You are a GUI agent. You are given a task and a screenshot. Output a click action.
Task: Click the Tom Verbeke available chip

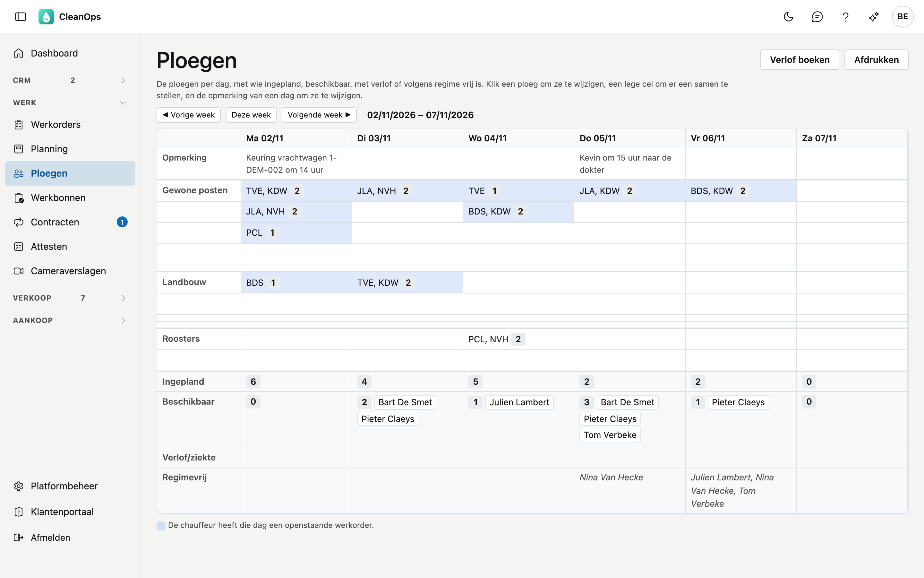(x=610, y=435)
